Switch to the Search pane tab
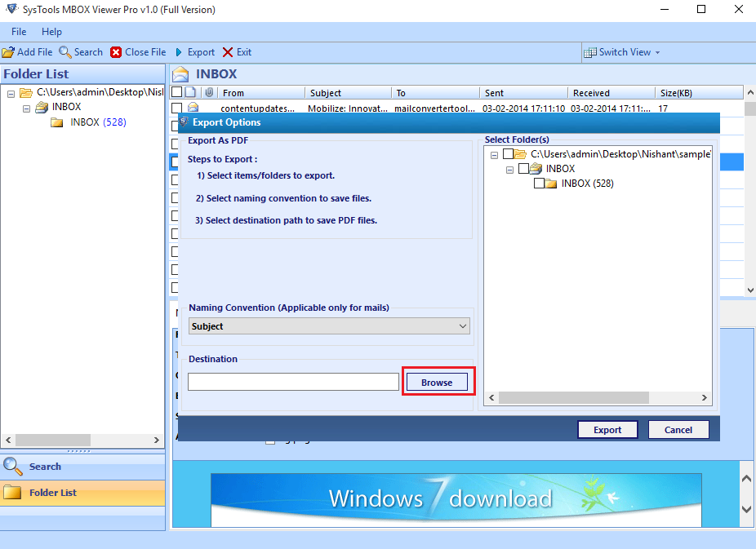Screen dimensions: 756x549 [82, 466]
